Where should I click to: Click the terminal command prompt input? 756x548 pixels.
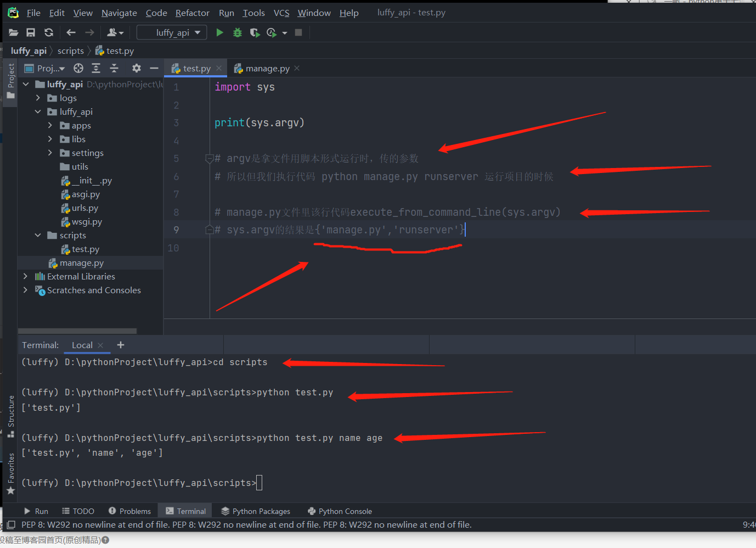tap(259, 483)
